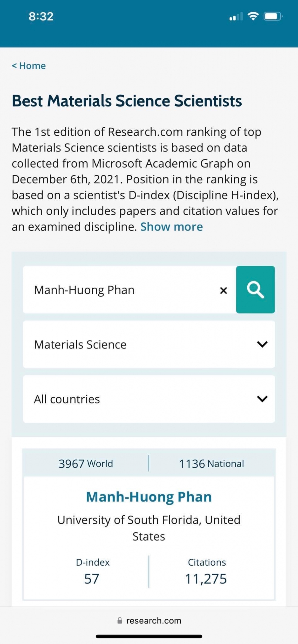Viewport: 298px width, 644px height.
Task: Tap the research.com address bar
Action: 149,620
